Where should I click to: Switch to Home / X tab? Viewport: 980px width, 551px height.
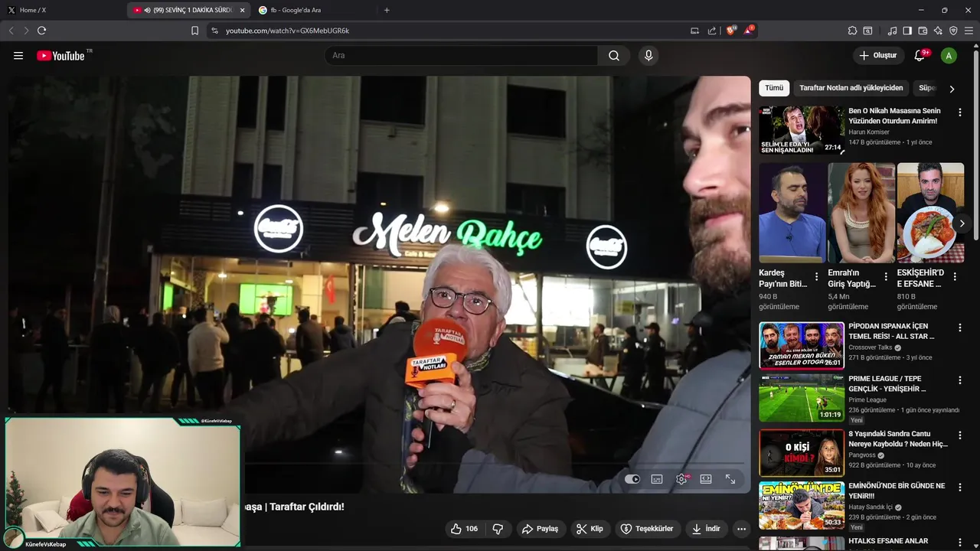coord(63,10)
